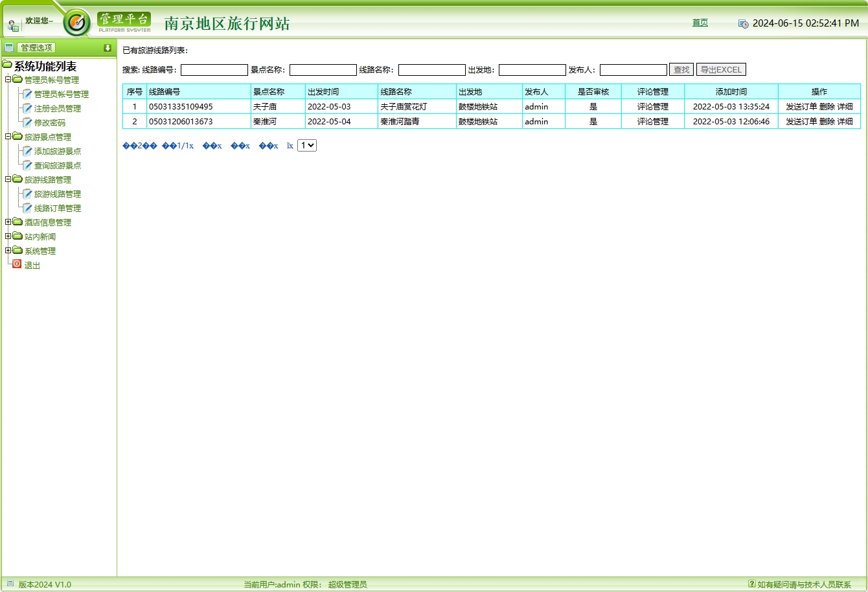The width and height of the screenshot is (868, 592).
Task: Click the 查找 search button
Action: point(681,70)
